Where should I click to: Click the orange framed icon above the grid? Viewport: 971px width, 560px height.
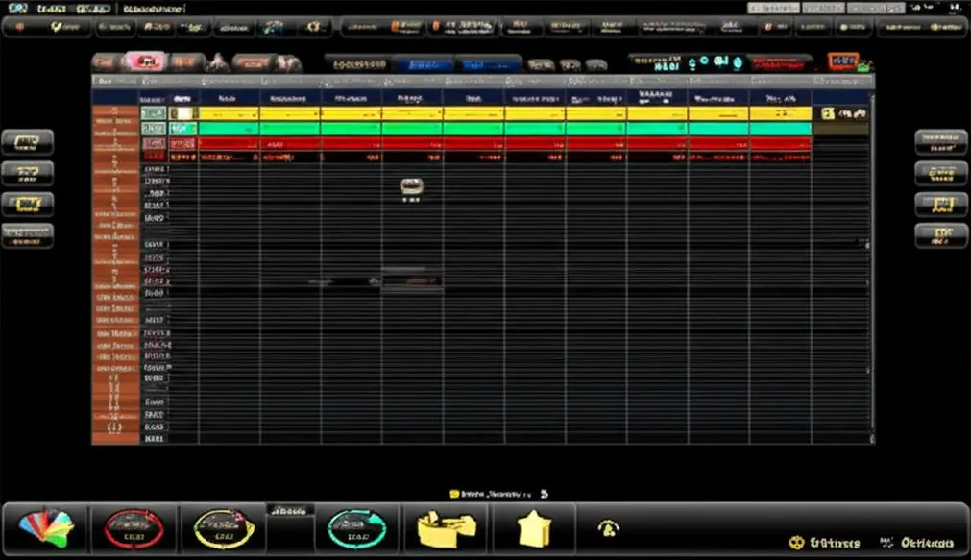[x=843, y=61]
